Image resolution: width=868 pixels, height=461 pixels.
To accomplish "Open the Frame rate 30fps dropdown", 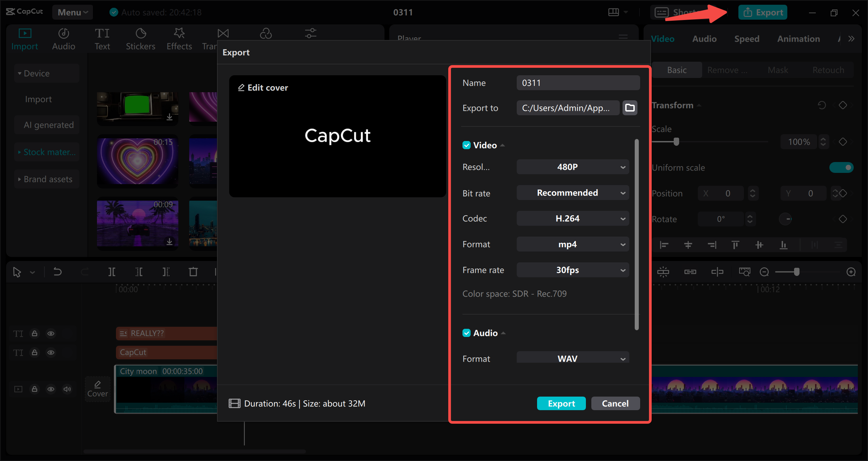I will [x=572, y=270].
